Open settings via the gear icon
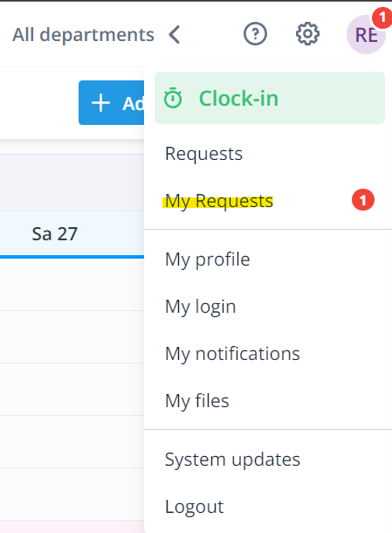Viewport: 392px width, 533px height. (307, 34)
